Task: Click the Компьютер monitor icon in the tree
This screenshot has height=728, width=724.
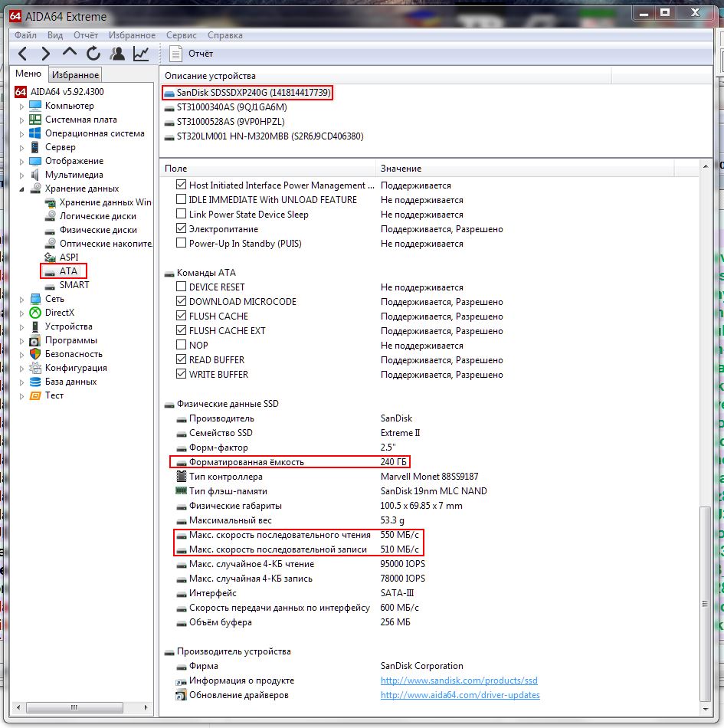Action: click(34, 106)
